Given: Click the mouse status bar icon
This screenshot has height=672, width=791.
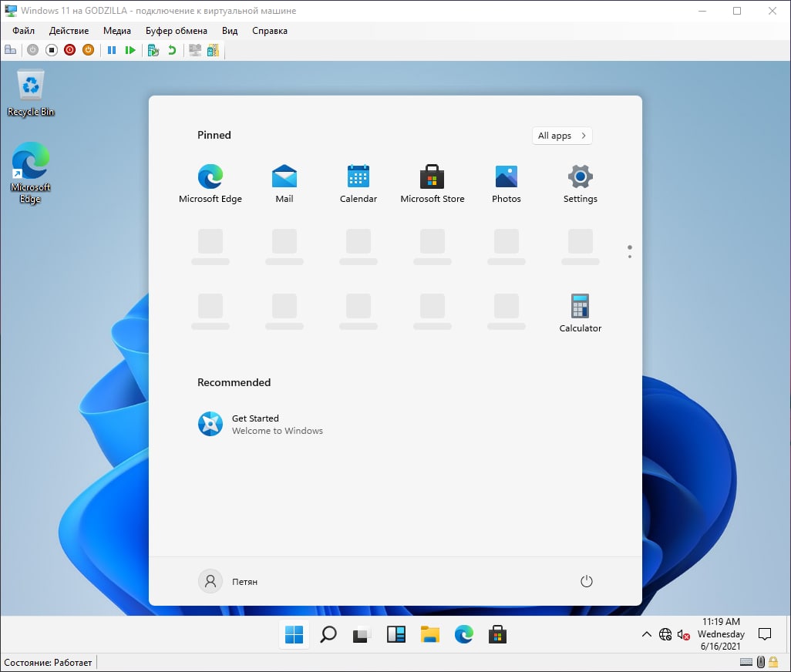Looking at the screenshot, I should (x=761, y=661).
